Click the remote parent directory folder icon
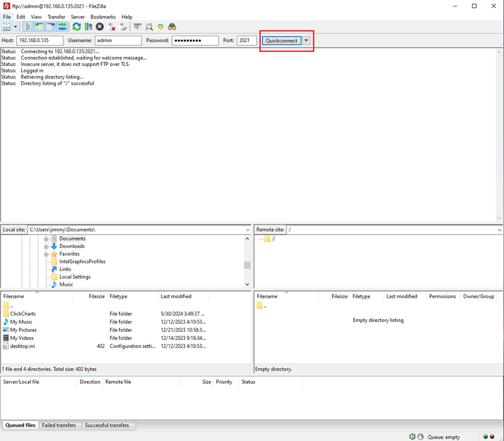Screen dimensions: 504x441 tap(260, 306)
